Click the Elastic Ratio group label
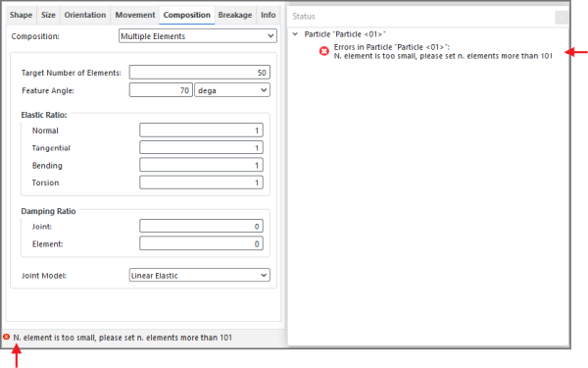This screenshot has height=368, width=588. (x=44, y=115)
